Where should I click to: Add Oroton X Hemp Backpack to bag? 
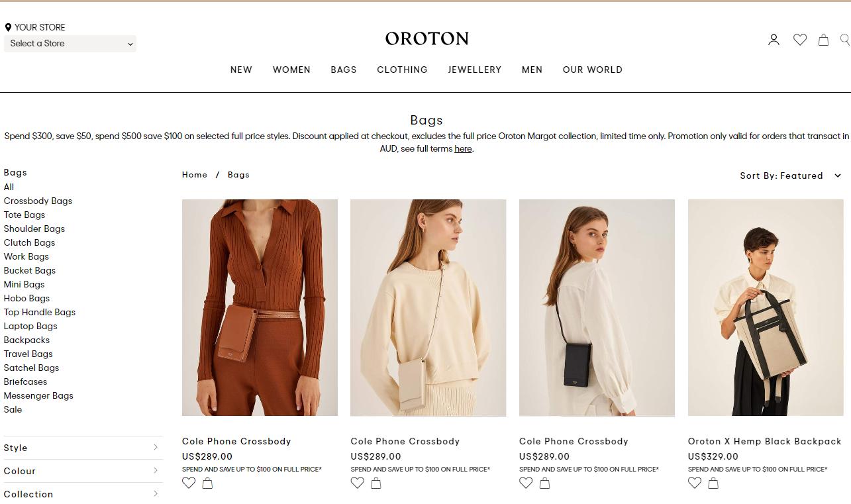pos(713,483)
